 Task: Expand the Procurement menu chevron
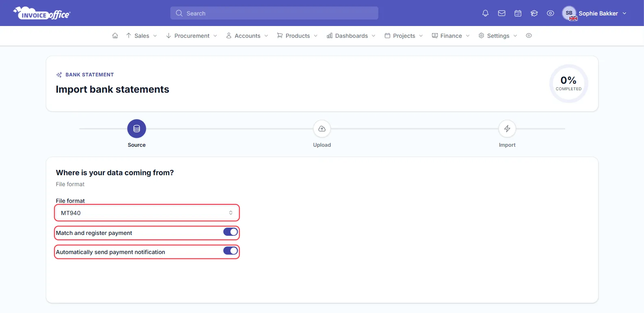click(215, 36)
